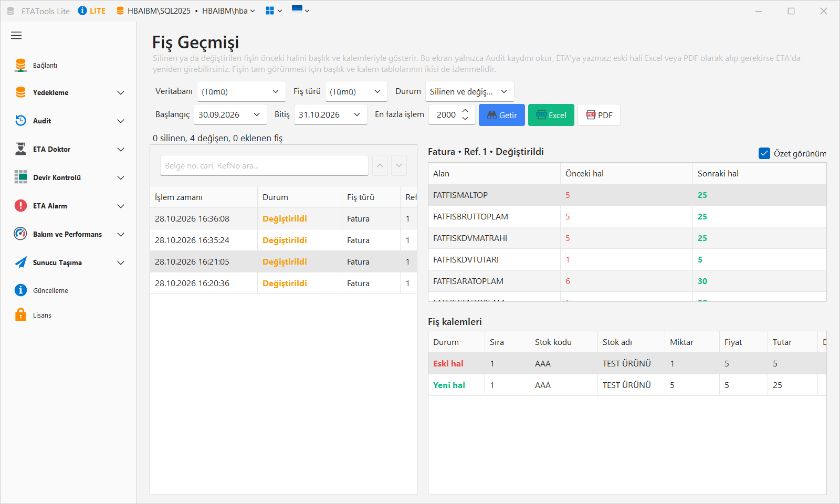Click the Getir button
Image resolution: width=840 pixels, height=504 pixels.
(x=502, y=115)
